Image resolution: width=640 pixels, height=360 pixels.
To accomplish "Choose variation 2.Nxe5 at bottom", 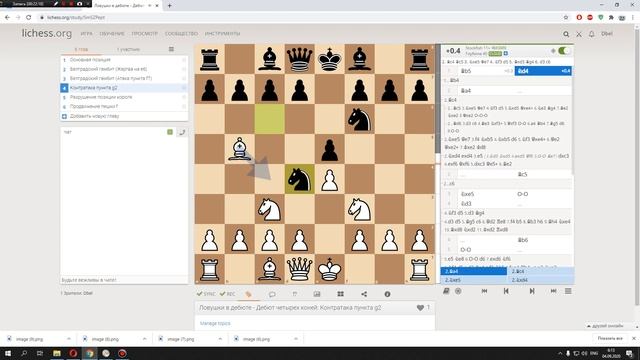I will tap(473, 280).
